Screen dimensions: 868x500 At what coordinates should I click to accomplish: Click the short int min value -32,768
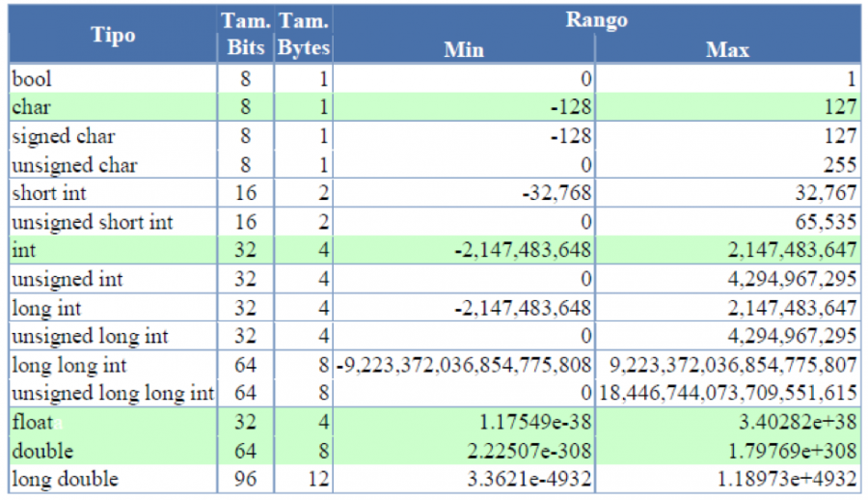556,193
